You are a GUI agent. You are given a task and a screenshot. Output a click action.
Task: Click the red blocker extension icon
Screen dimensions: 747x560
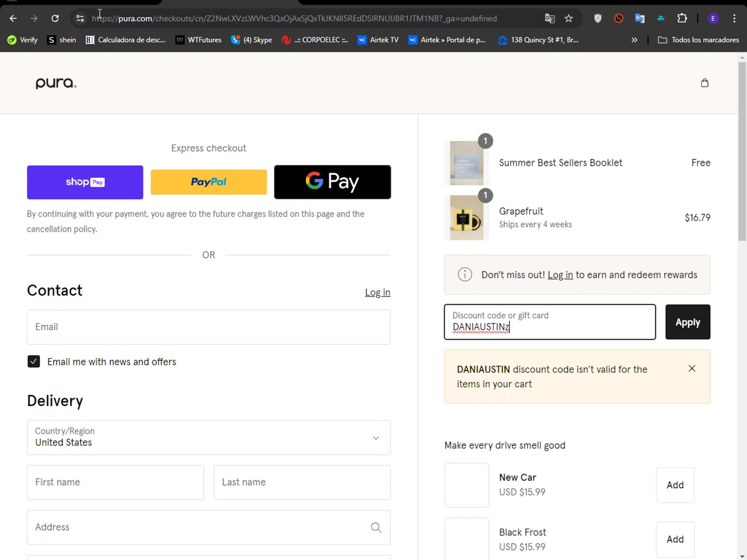pos(619,18)
